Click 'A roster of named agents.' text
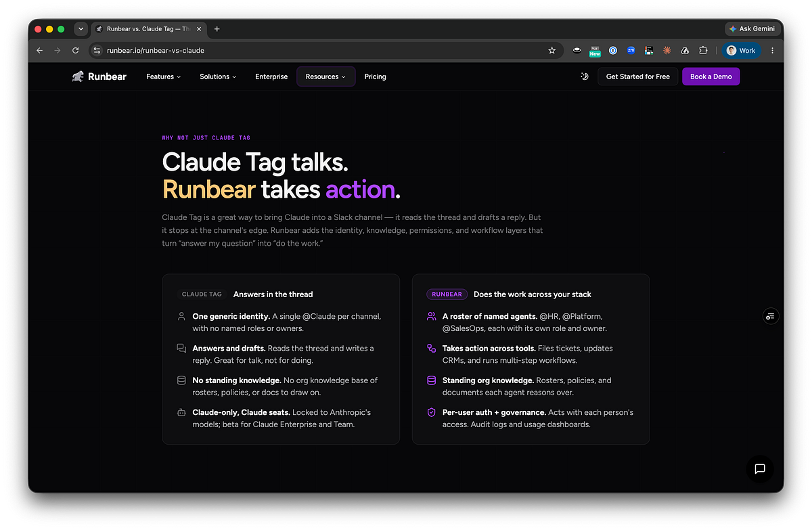 (490, 316)
